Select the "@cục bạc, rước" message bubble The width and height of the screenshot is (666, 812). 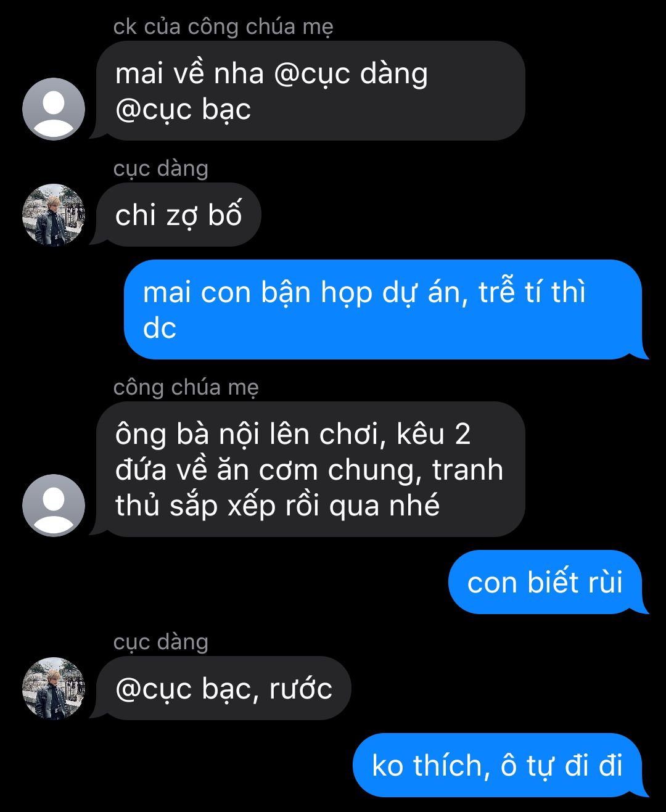pos(222,688)
